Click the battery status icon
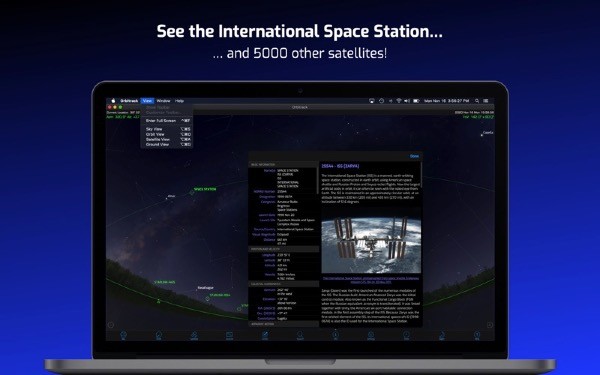The width and height of the screenshot is (600, 375). tap(416, 101)
